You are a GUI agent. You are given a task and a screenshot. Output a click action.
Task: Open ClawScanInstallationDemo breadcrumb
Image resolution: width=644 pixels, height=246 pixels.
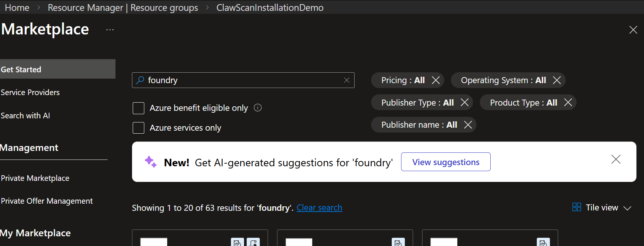click(x=270, y=7)
